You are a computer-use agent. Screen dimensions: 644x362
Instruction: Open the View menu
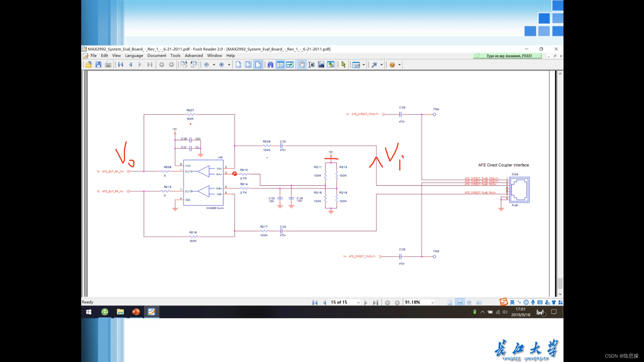coord(116,56)
